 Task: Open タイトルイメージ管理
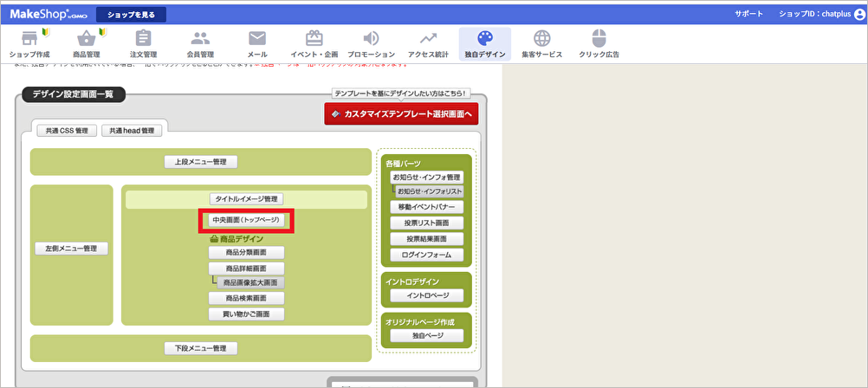246,198
